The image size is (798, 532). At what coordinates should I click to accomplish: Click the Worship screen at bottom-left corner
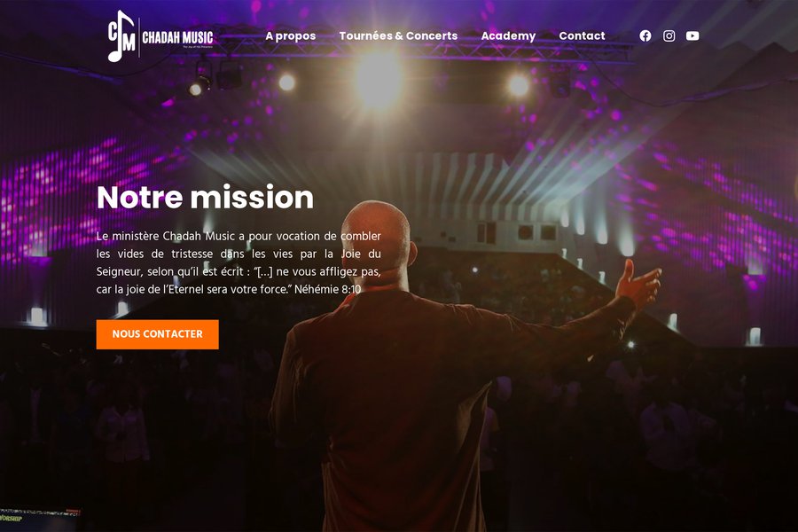pos(40,520)
